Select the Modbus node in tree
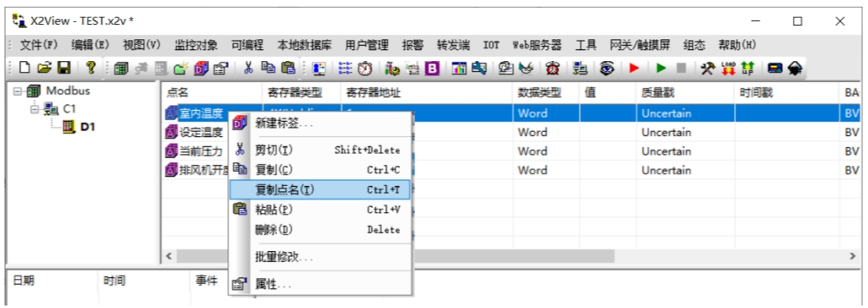The image size is (868, 308). (69, 91)
